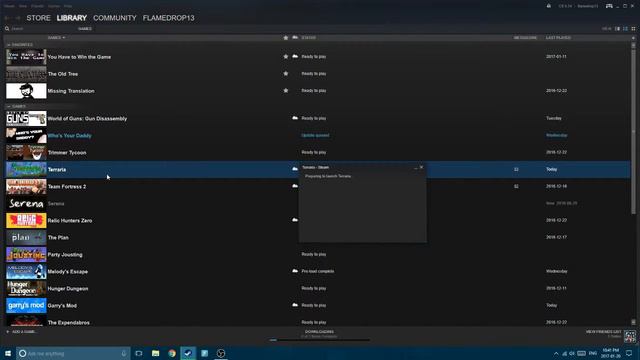This screenshot has height=360, width=640.
Task: Open the notifications icon in title bar
Action: (x=549, y=6)
